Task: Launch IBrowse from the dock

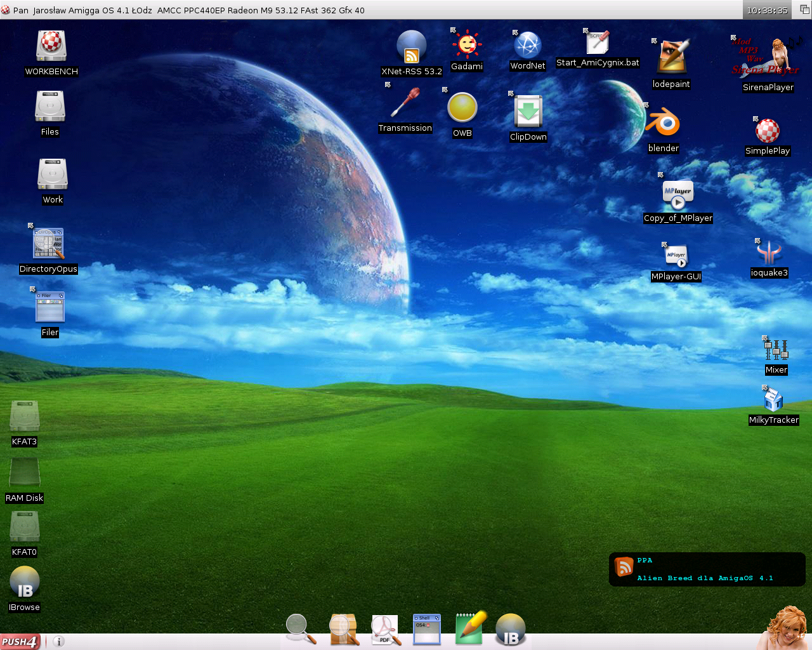Action: pos(511,630)
